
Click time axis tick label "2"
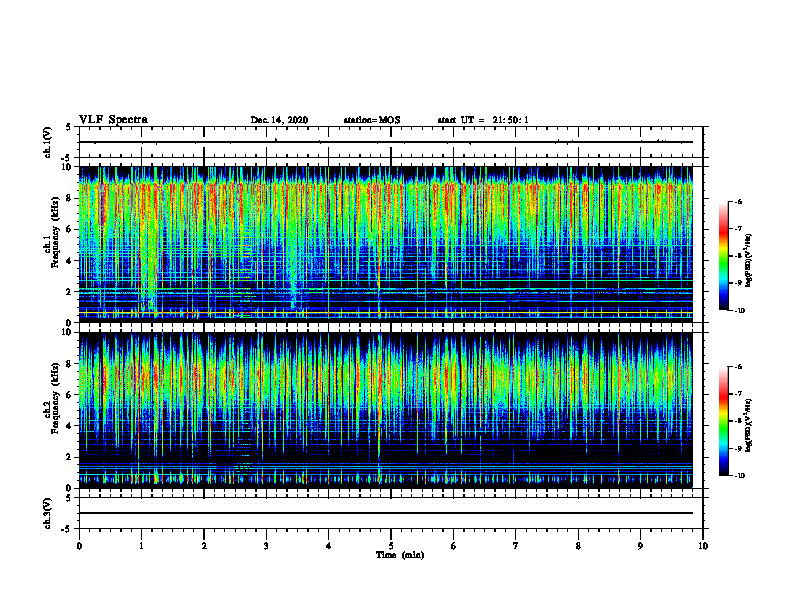point(204,546)
